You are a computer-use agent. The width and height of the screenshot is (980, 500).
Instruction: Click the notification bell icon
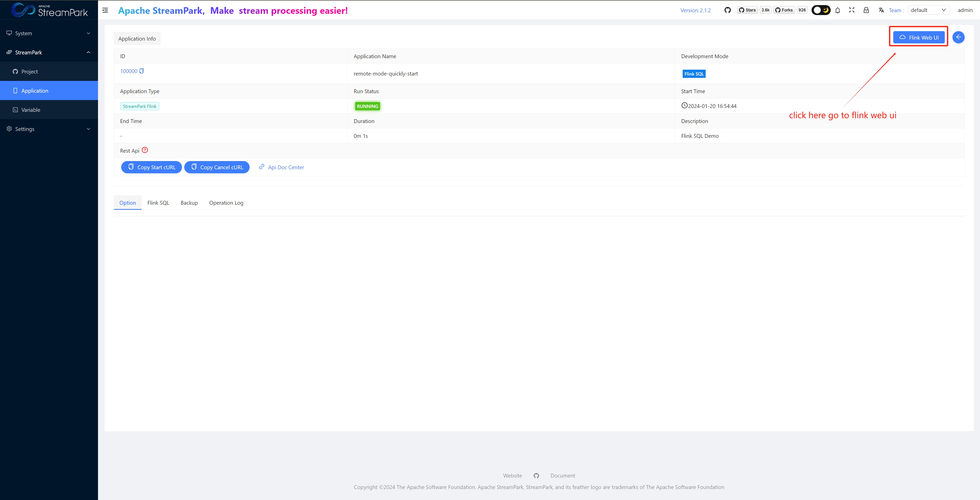coord(837,10)
